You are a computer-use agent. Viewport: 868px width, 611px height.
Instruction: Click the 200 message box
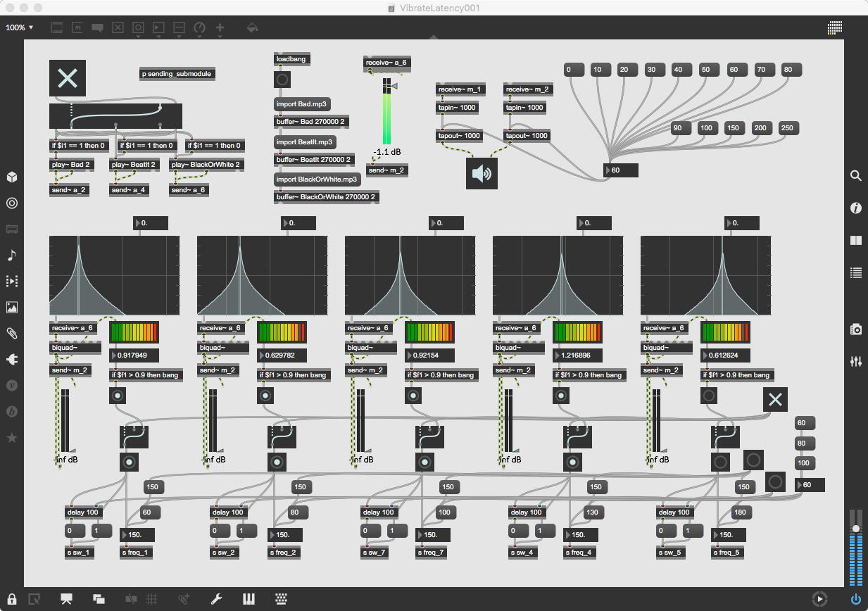point(760,128)
